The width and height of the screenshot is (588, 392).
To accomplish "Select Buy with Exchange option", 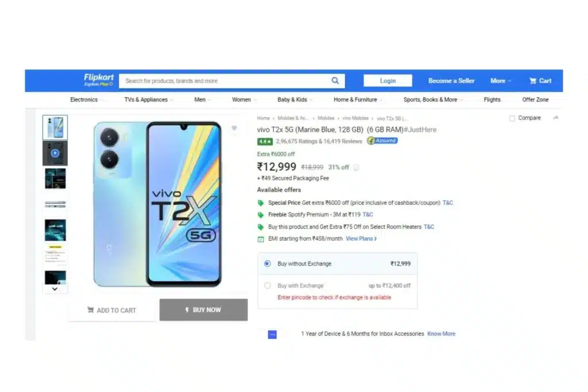I will point(268,286).
